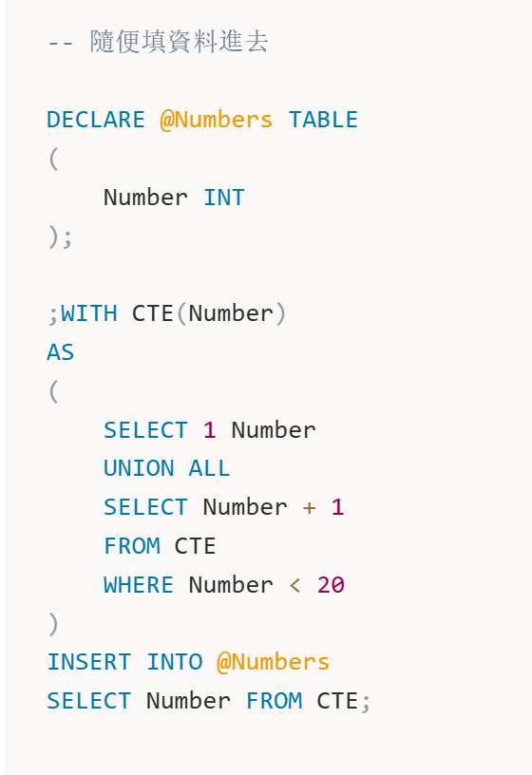The height and width of the screenshot is (775, 532).
Task: Click the Chinese comment line at top
Action: 159,42
